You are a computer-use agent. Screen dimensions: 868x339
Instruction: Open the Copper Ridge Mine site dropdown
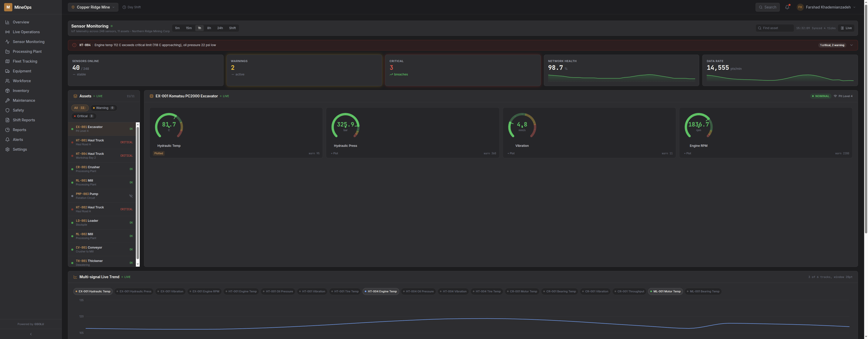click(93, 7)
